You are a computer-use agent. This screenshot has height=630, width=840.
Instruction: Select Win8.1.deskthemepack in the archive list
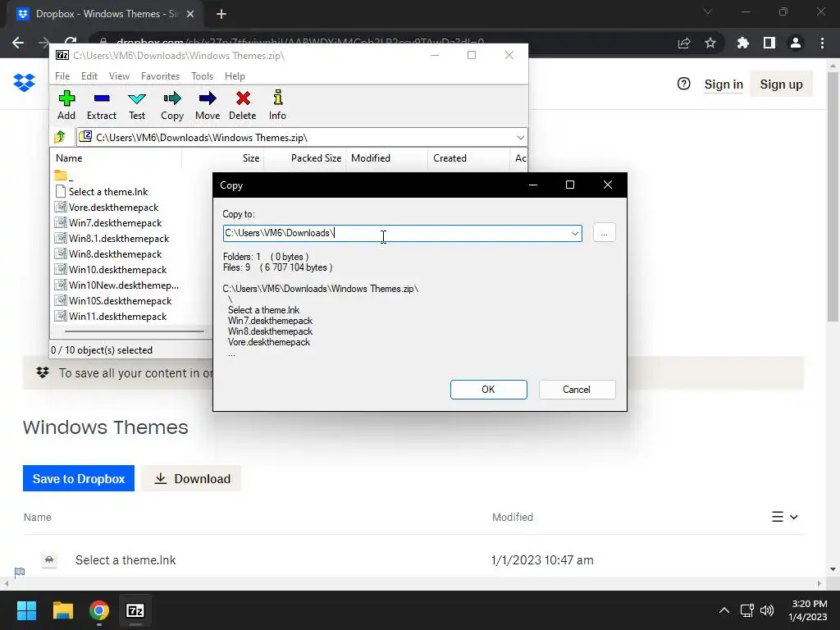pos(119,239)
